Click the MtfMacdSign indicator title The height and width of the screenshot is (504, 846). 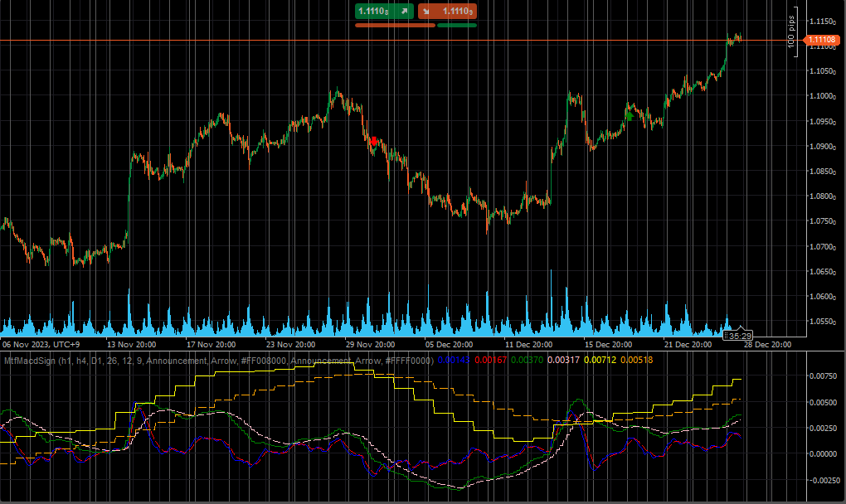tap(218, 360)
